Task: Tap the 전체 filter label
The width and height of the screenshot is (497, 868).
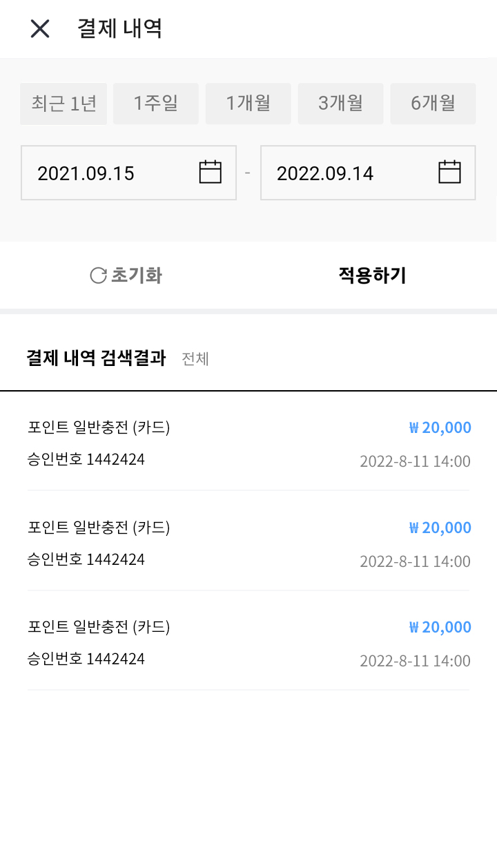Action: click(x=195, y=359)
